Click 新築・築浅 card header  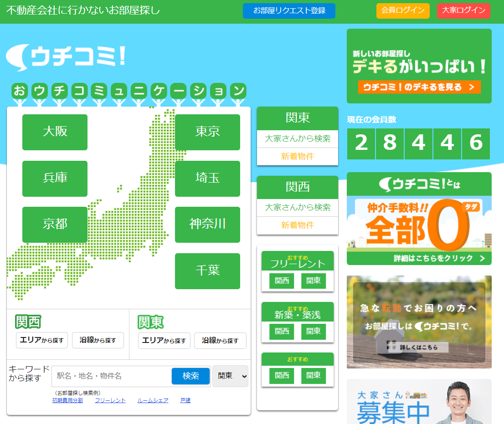tap(298, 312)
